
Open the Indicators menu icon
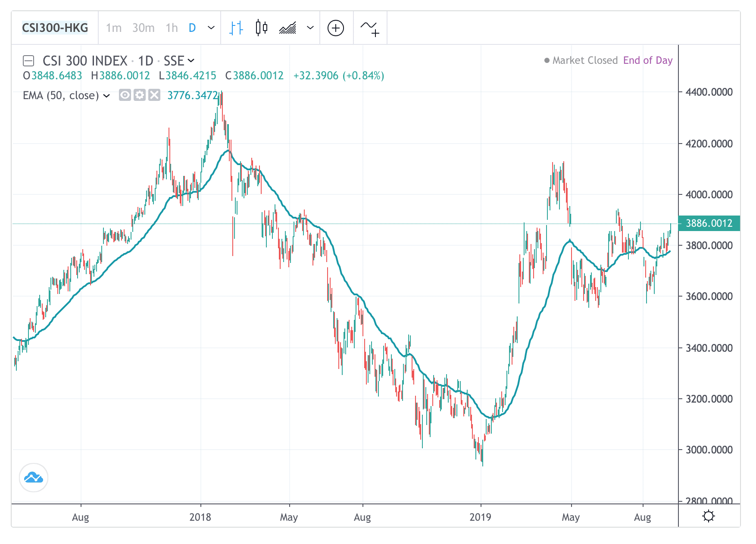point(370,28)
